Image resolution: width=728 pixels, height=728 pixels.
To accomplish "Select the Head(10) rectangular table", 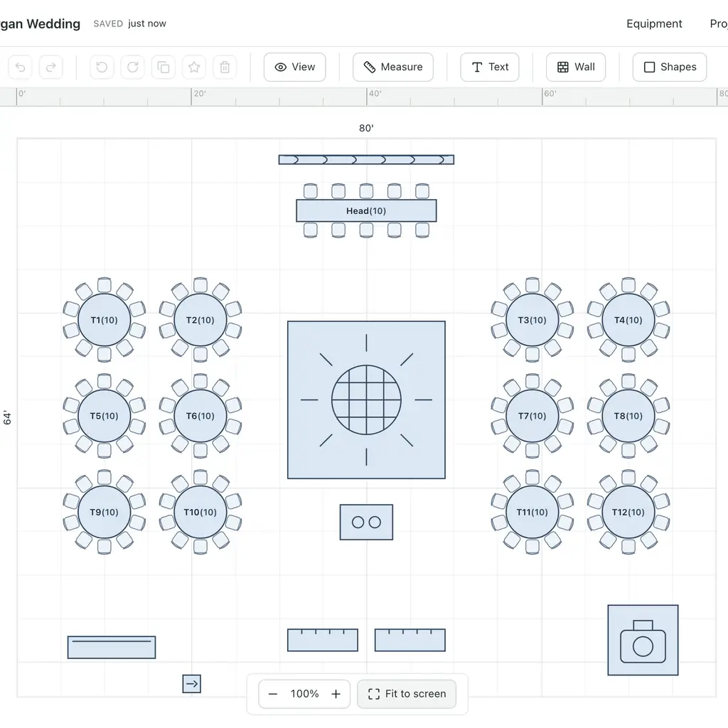I will [x=366, y=210].
